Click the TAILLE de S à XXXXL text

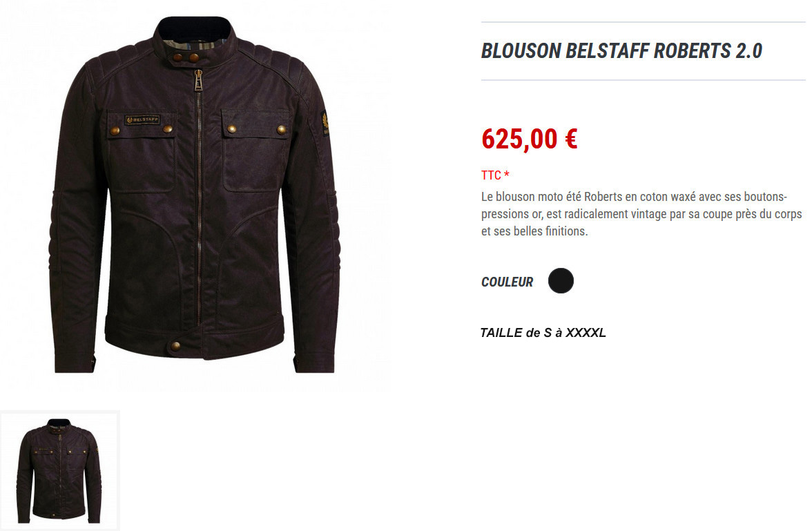(543, 333)
